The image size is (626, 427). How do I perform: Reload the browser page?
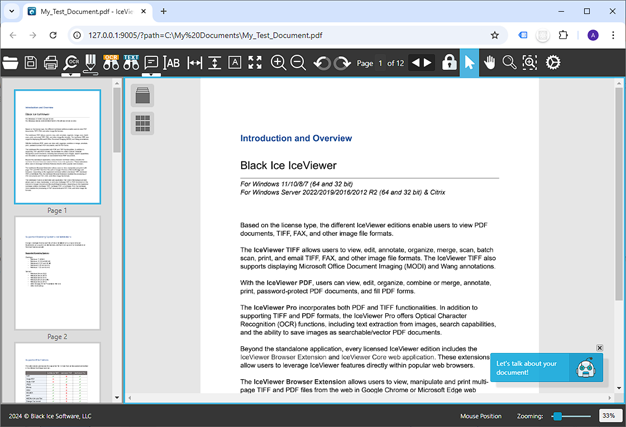(53, 35)
